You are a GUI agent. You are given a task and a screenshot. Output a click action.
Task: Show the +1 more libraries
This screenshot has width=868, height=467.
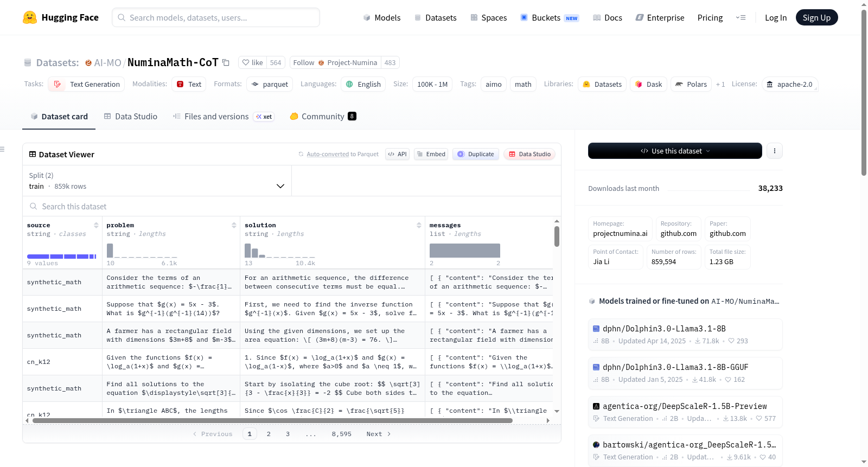(720, 84)
